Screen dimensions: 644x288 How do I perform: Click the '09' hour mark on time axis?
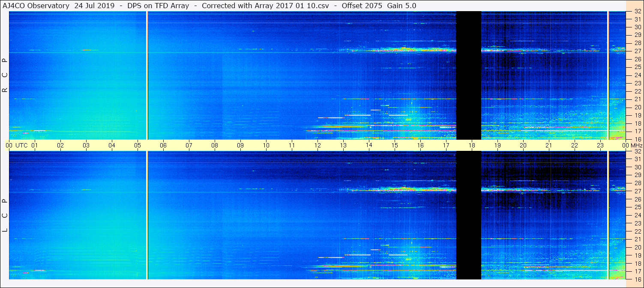pos(240,145)
